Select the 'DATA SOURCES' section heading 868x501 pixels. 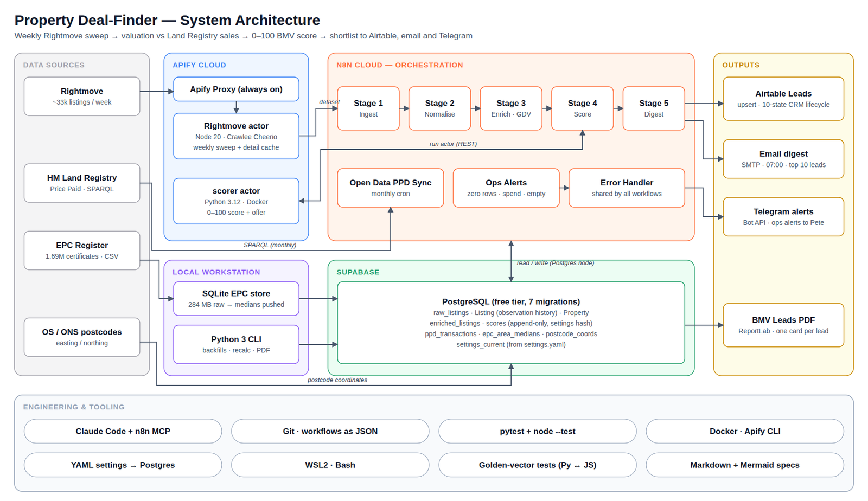click(x=54, y=65)
